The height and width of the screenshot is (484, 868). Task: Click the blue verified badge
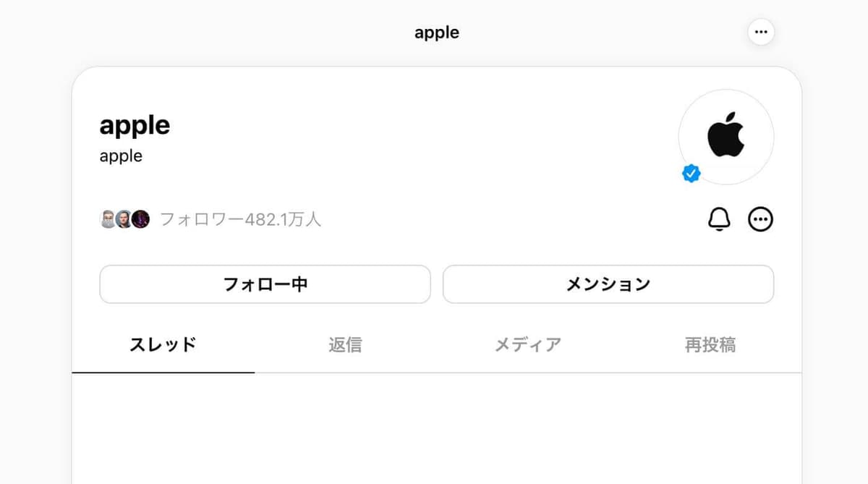click(x=692, y=171)
